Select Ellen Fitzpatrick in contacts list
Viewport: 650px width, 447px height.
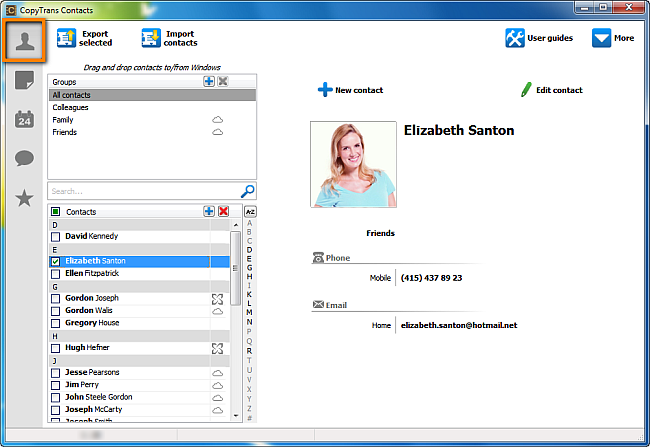point(92,273)
